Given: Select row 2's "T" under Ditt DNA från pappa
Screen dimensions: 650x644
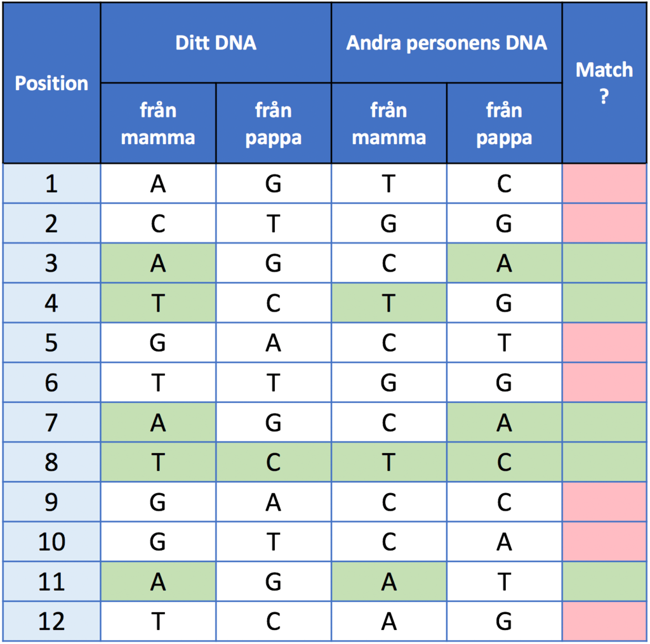Looking at the screenshot, I should point(273,224).
